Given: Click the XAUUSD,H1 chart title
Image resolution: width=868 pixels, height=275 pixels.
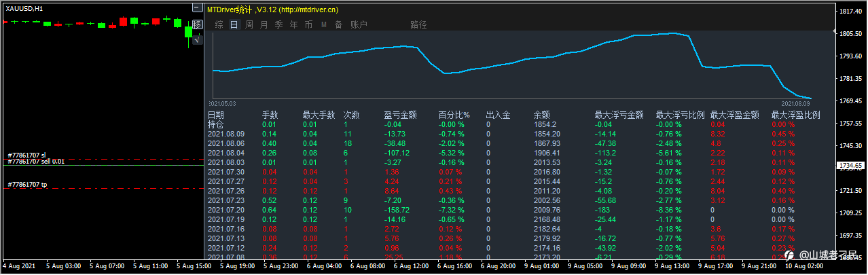Looking at the screenshot, I should [24, 8].
